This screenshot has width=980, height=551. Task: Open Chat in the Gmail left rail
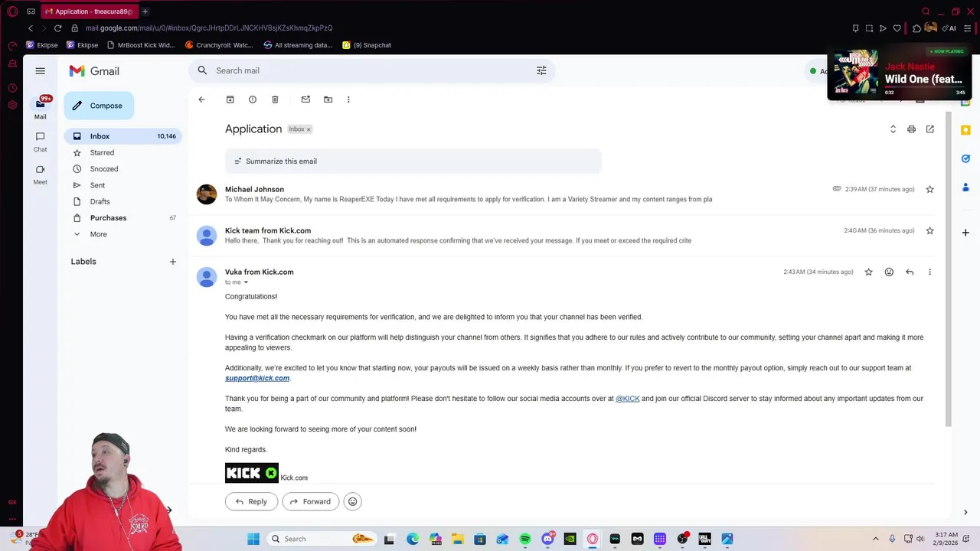coord(40,142)
